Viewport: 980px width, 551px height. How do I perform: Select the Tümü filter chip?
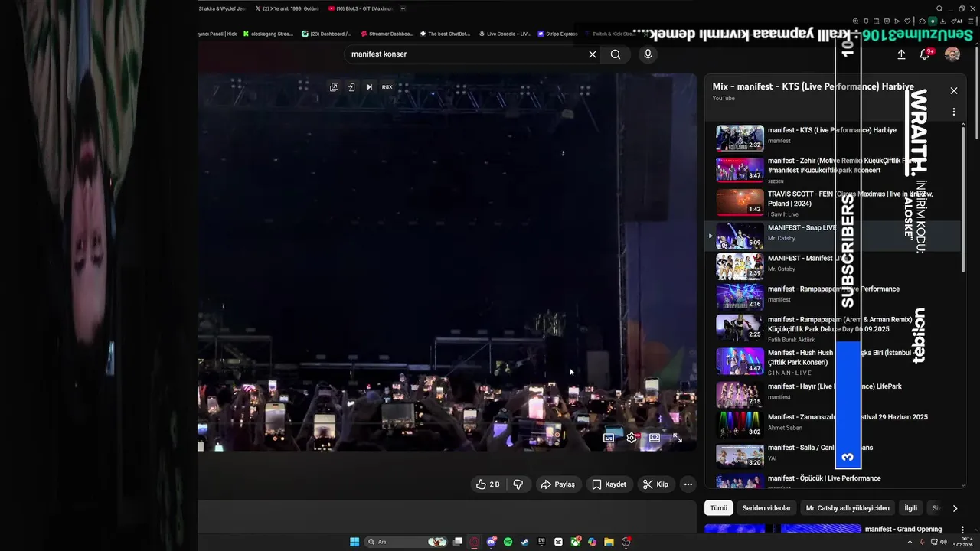718,508
